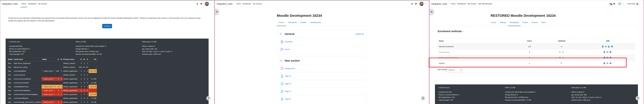Move Guest access down
Viewport: 644px width, 104px height.
[563, 52]
